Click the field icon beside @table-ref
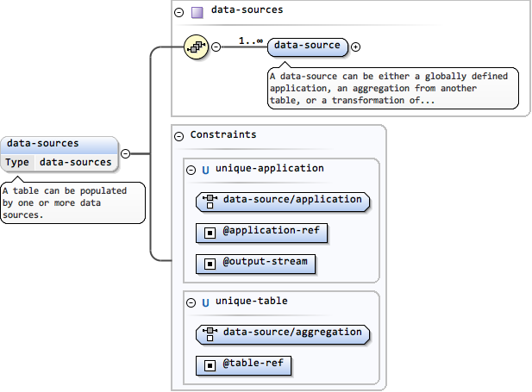This screenshot has height=392, width=532. click(x=210, y=364)
